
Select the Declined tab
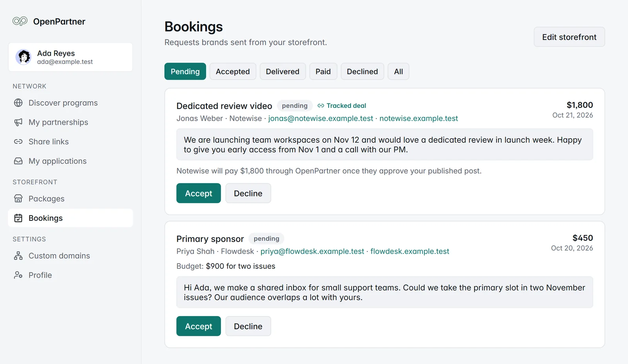[362, 71]
